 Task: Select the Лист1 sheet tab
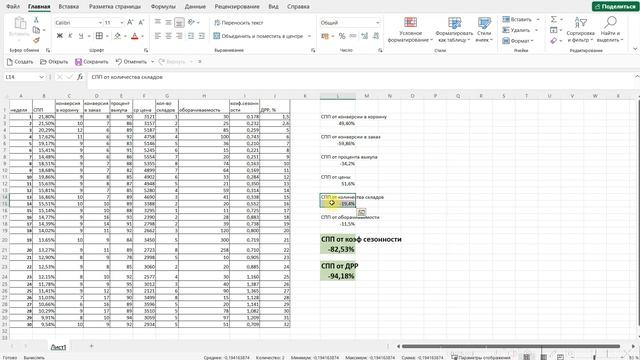click(x=58, y=347)
